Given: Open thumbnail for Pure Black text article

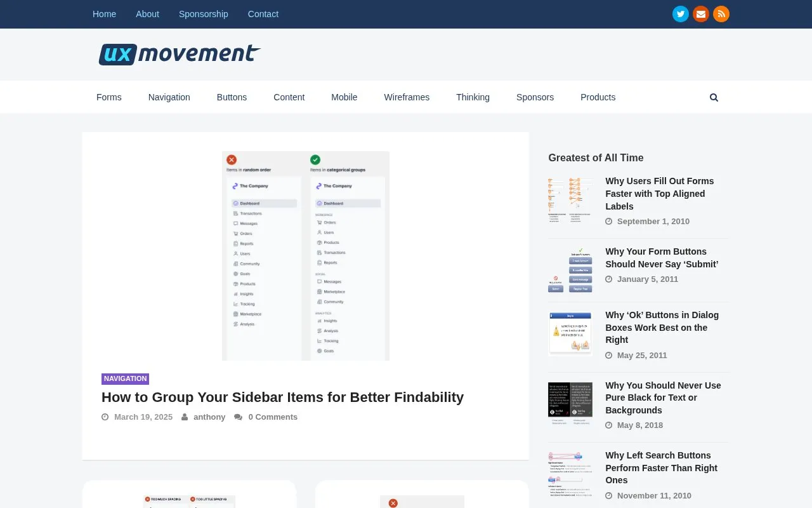Looking at the screenshot, I should [x=570, y=404].
